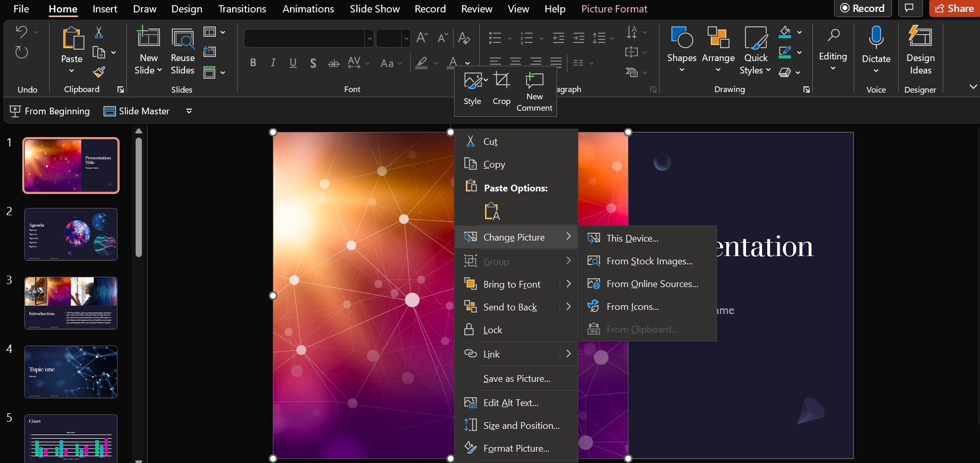Open the Insert tab

click(x=105, y=9)
